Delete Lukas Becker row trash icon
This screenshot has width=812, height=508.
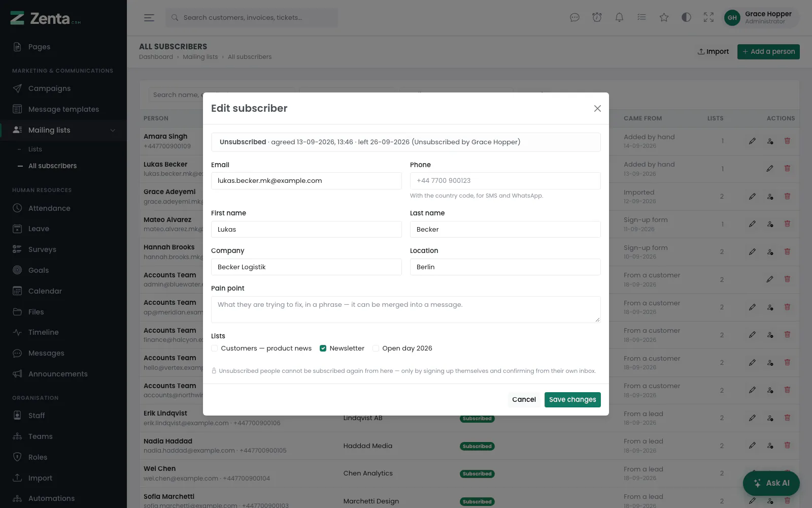pyautogui.click(x=787, y=168)
